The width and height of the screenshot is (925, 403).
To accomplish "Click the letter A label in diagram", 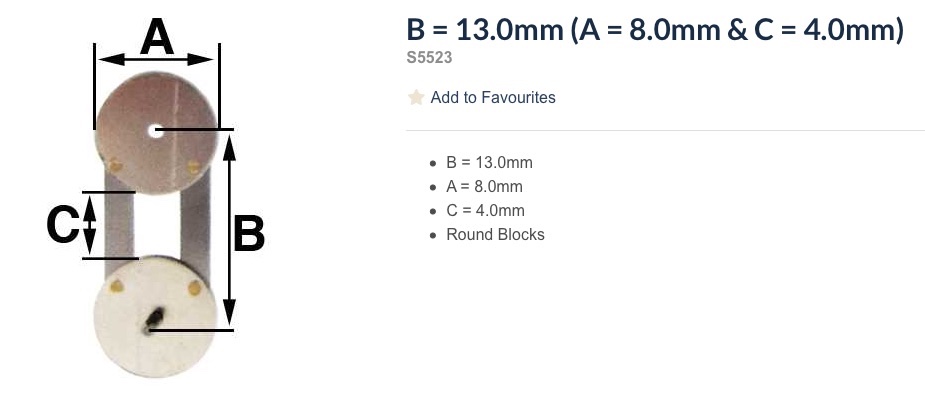I will pos(157,37).
